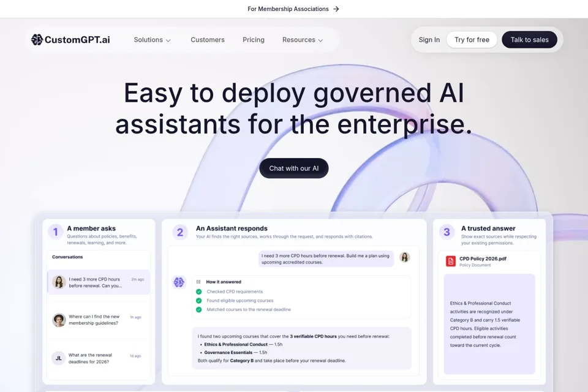Click the user avatar beside the chat request bubble
588x392 pixels.
405,257
